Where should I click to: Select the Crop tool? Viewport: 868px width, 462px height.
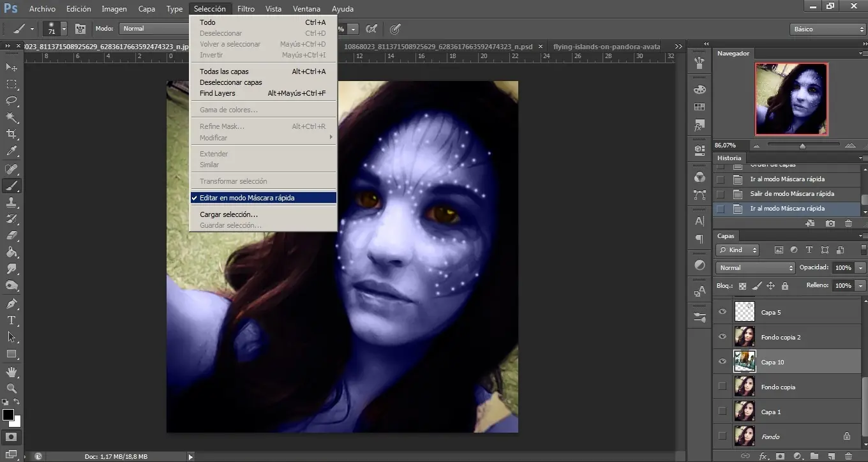(x=11, y=134)
